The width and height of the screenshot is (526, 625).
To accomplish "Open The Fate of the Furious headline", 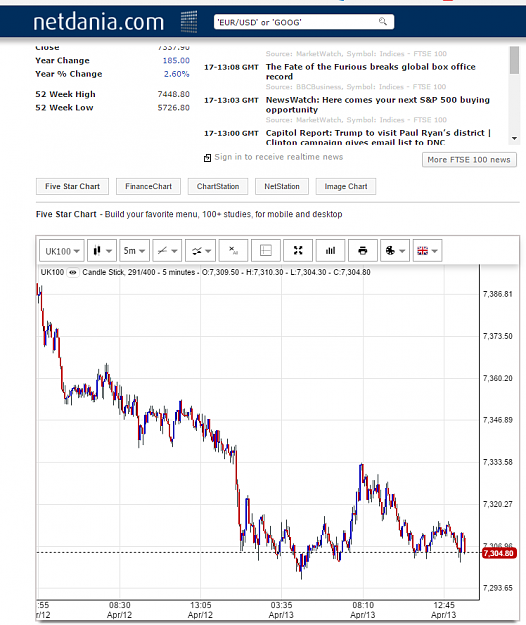I will 371,72.
